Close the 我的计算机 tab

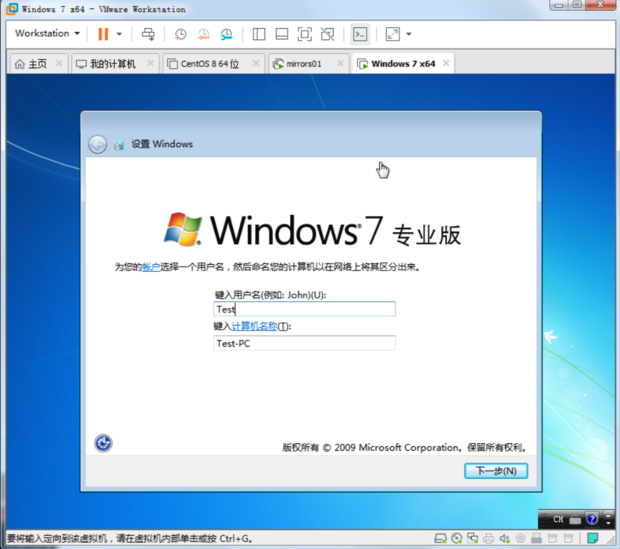pos(150,63)
